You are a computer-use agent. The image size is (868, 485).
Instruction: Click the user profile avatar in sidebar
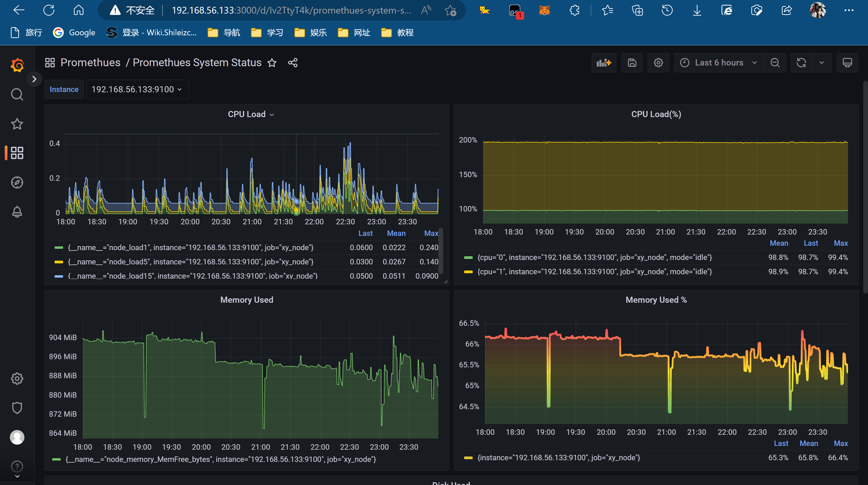[x=17, y=437]
